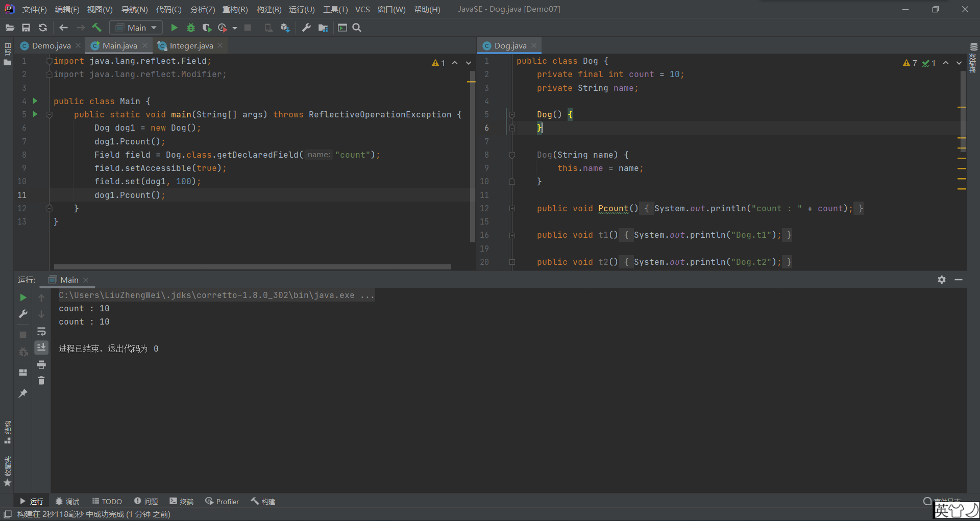Click the Main.java vertical scrollbar
The image size is (980, 521).
pos(472,156)
